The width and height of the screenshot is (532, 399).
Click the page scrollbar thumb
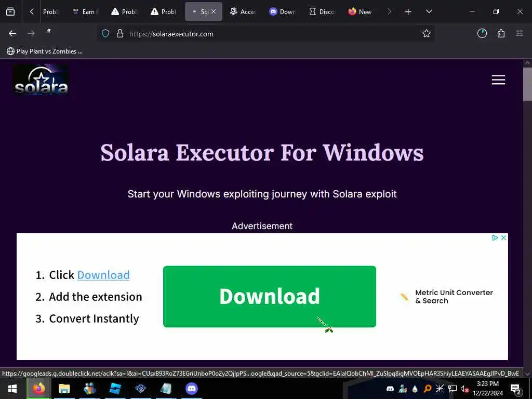tap(527, 85)
